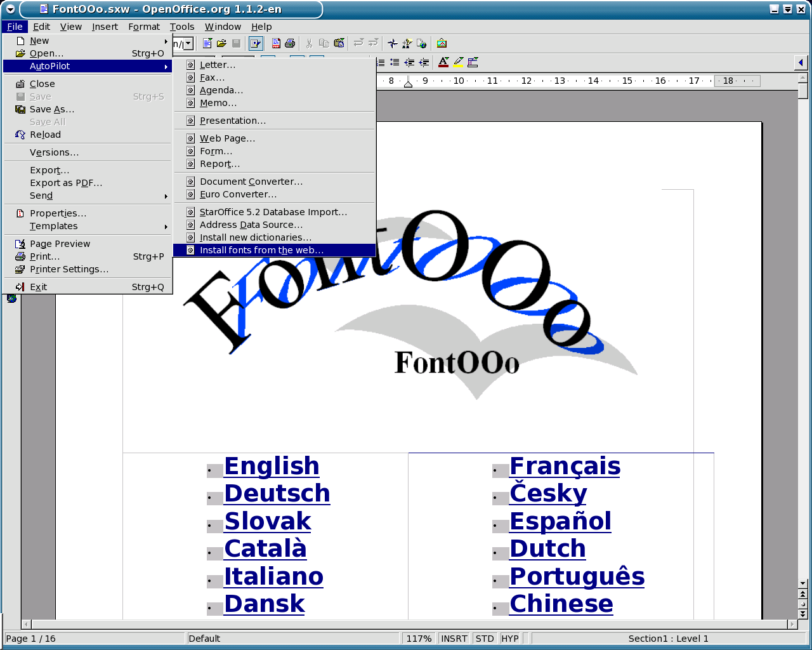The width and height of the screenshot is (812, 650).
Task: Toggle INSRT insert mode in status bar
Action: pyautogui.click(x=454, y=639)
